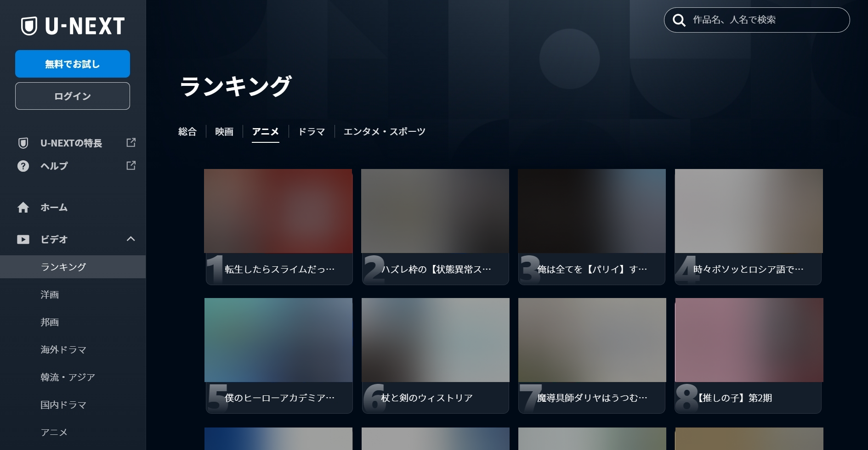This screenshot has height=450, width=868.
Task: Open rank 3 thumbnail 俺は全てをパリイ
Action: point(592,211)
